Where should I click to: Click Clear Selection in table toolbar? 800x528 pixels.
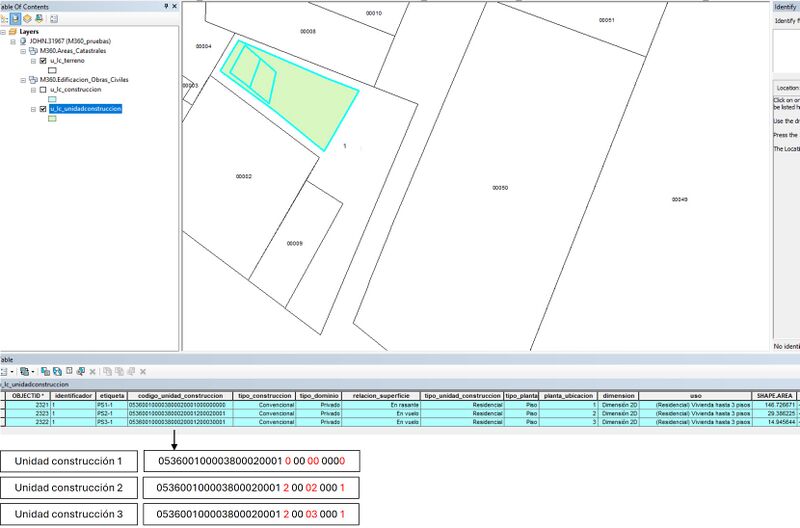click(69, 371)
